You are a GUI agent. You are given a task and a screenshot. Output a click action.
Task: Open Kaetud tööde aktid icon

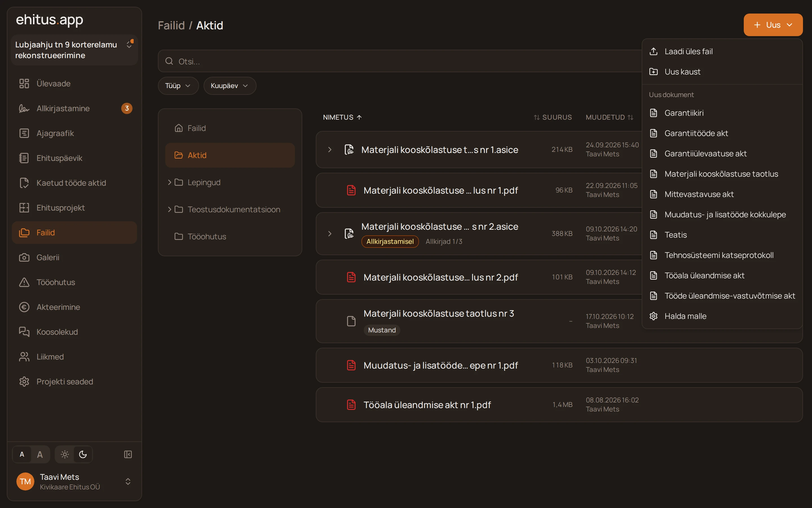24,183
